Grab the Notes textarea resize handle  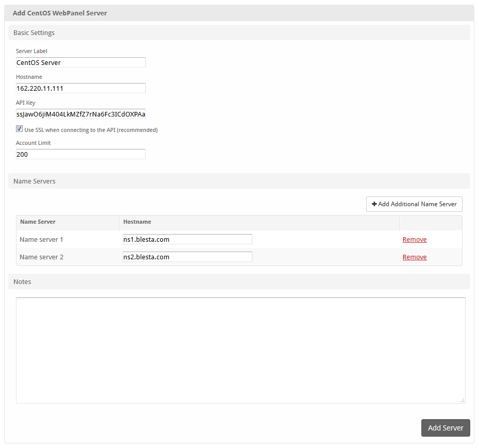[462, 400]
